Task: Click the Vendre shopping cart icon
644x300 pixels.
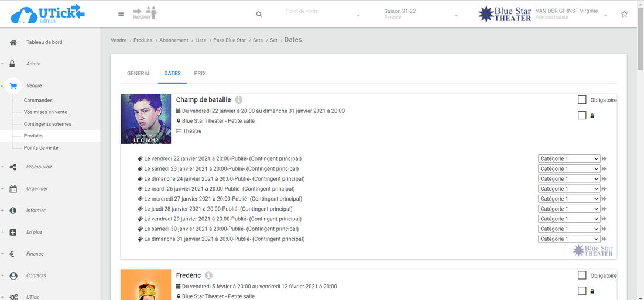Action: (x=13, y=85)
